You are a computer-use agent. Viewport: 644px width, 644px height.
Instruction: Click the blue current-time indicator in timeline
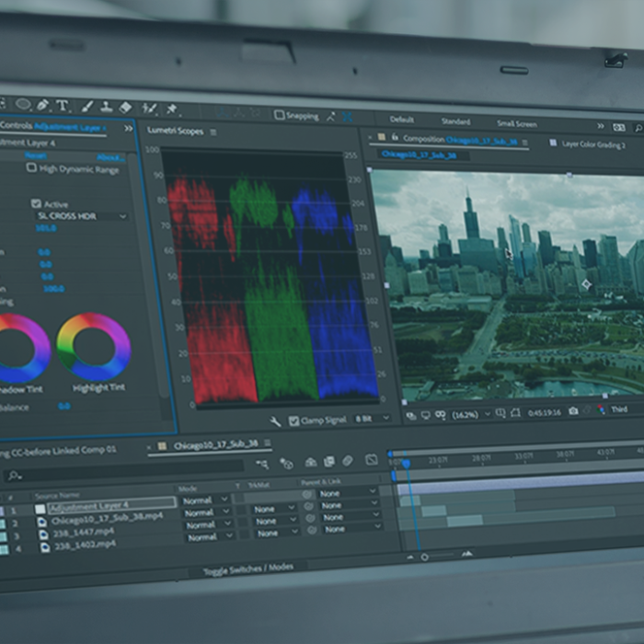click(407, 464)
